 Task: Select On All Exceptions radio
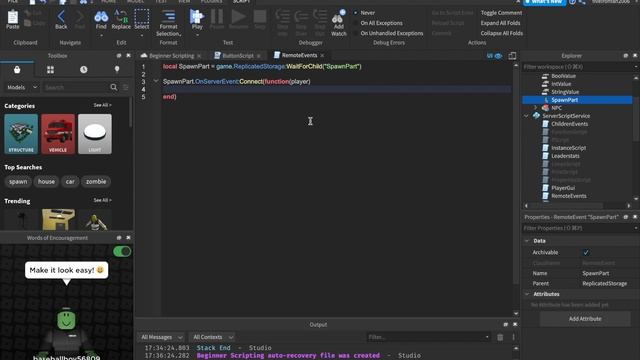click(356, 23)
